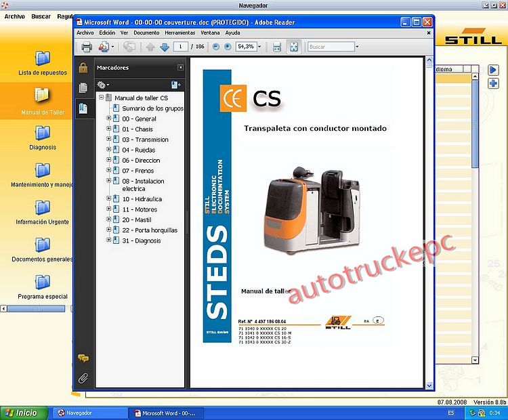Open the Comments panel icon
The height and width of the screenshot is (420, 508).
83,358
